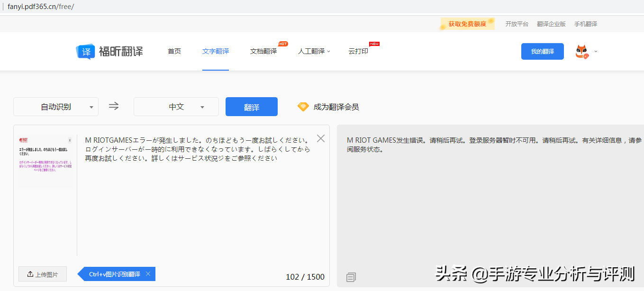The height and width of the screenshot is (291, 644).
Task: Click the Chinese translation result text
Action: click(495, 145)
